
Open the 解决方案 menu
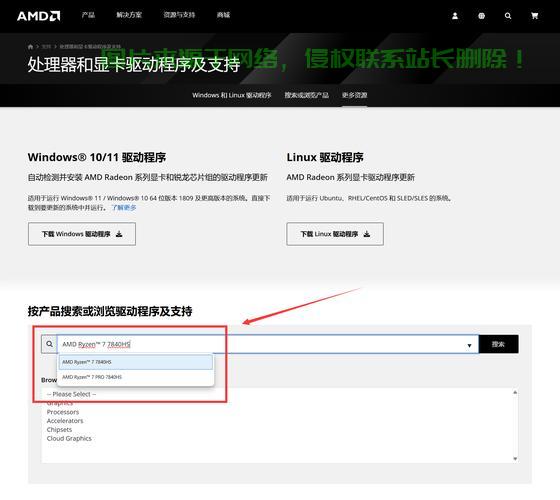129,15
